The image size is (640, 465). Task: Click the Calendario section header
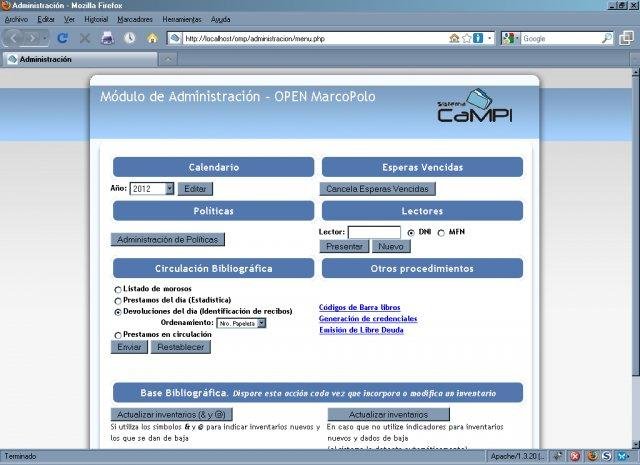213,167
